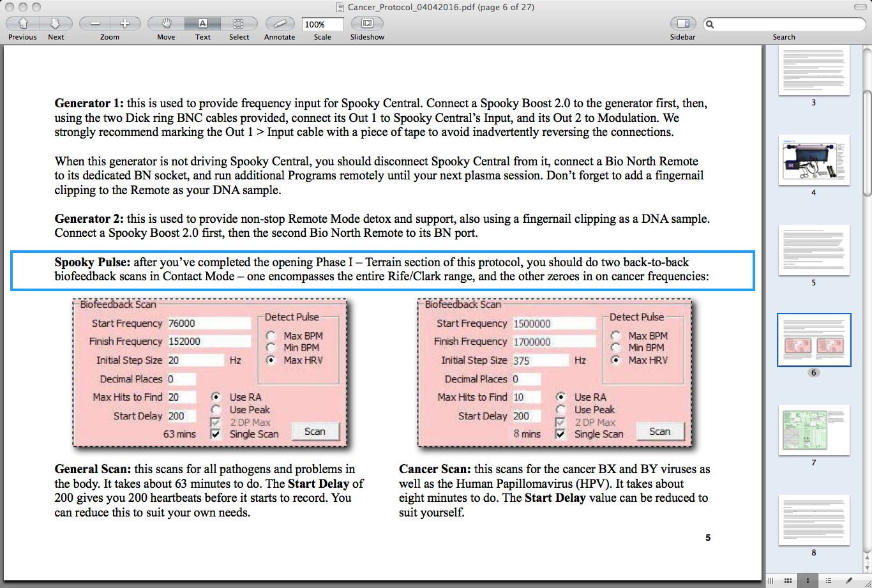Viewport: 872px width, 588px height.
Task: Click Start Frequency value 1500000
Action: click(553, 324)
